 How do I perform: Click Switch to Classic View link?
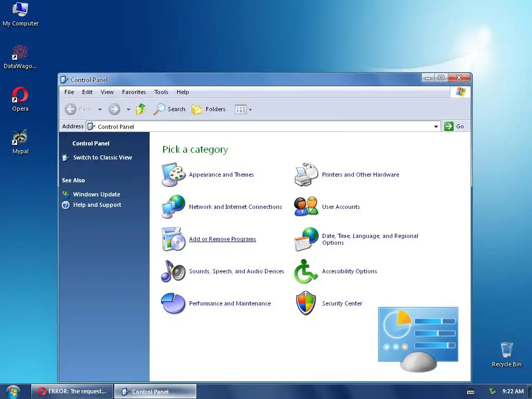(x=102, y=157)
